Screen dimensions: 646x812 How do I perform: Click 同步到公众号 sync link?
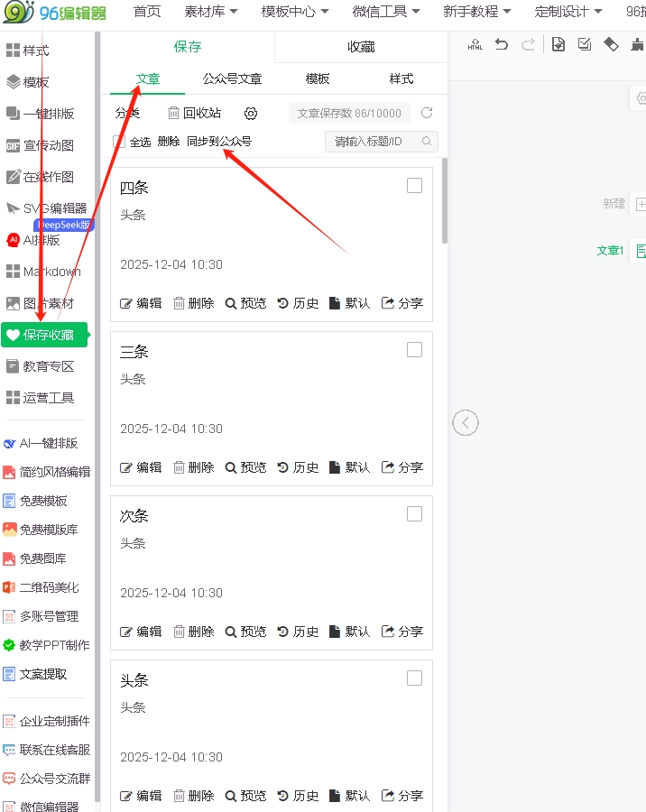219,142
